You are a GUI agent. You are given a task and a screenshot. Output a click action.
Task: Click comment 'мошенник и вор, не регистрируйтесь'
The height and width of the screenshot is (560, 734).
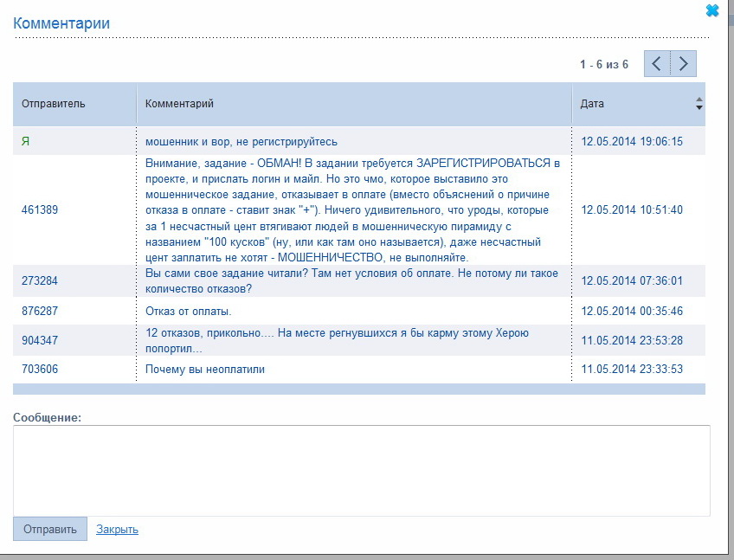click(x=241, y=142)
